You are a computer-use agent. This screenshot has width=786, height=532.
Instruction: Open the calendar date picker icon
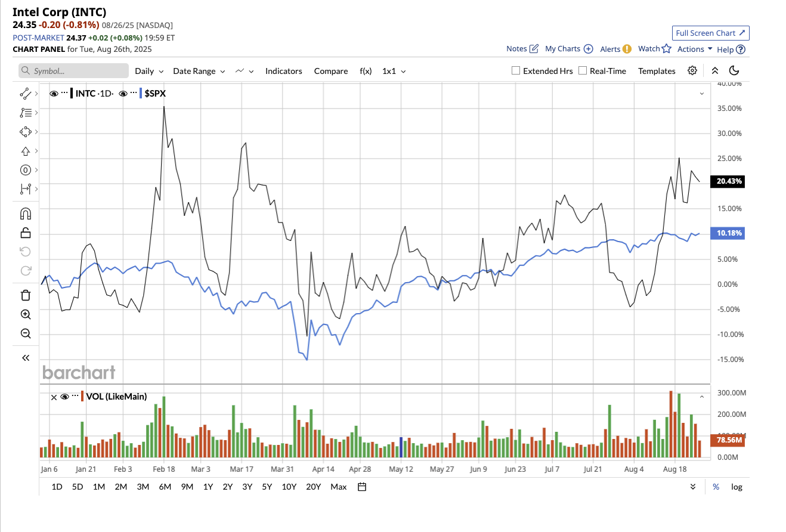[361, 487]
